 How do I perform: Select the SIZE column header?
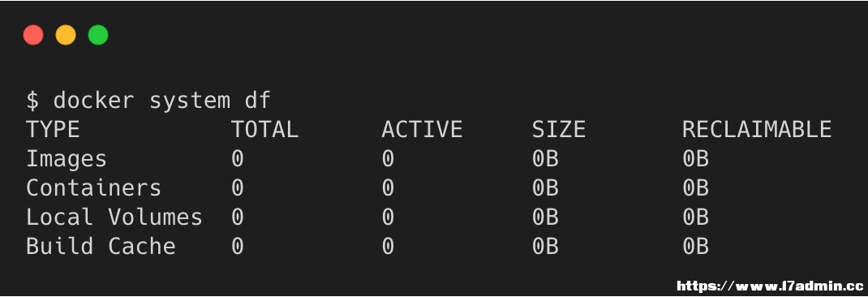coord(559,130)
